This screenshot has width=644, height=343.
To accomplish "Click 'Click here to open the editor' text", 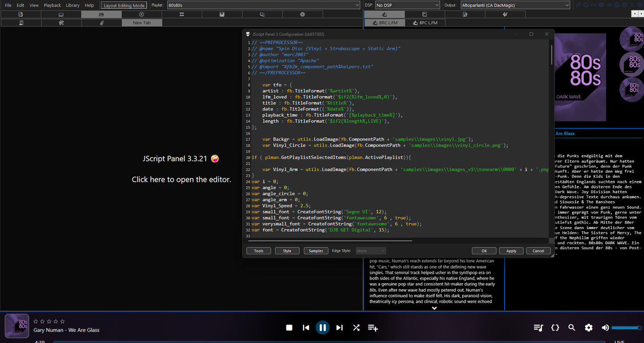I will tap(181, 179).
